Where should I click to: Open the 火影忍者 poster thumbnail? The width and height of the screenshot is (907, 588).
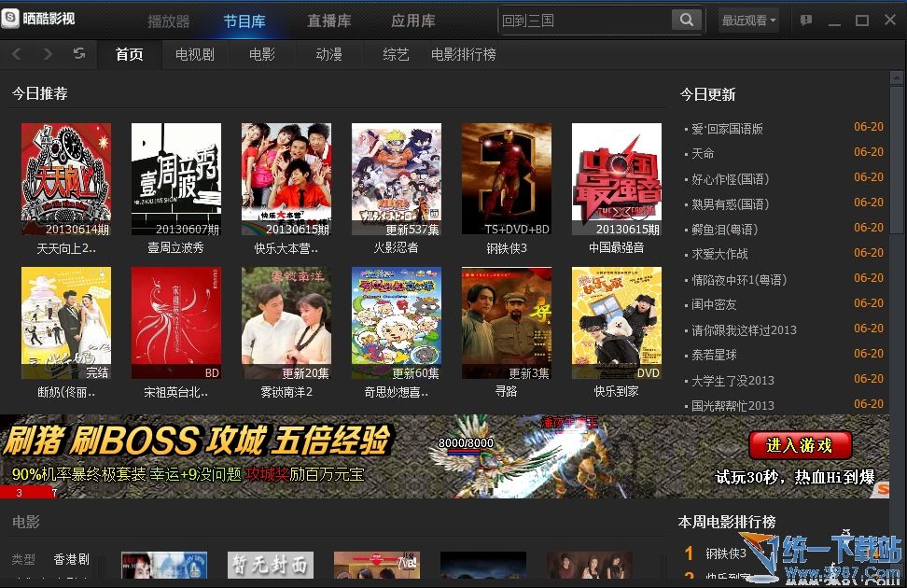pyautogui.click(x=396, y=179)
